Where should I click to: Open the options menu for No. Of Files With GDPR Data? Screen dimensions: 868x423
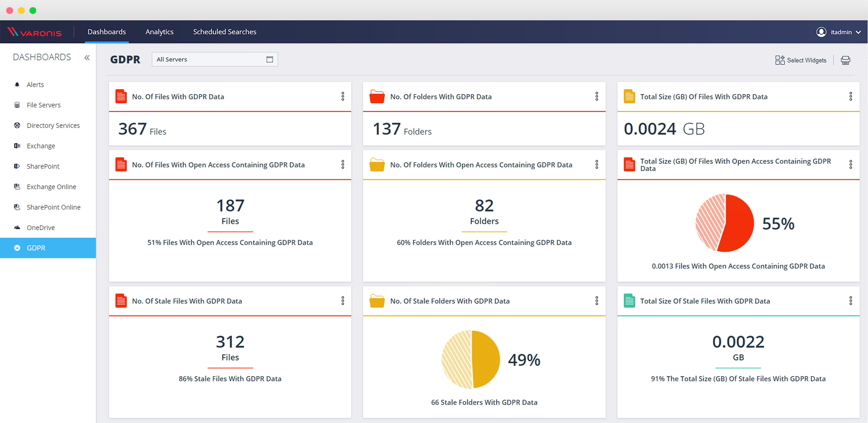[343, 97]
